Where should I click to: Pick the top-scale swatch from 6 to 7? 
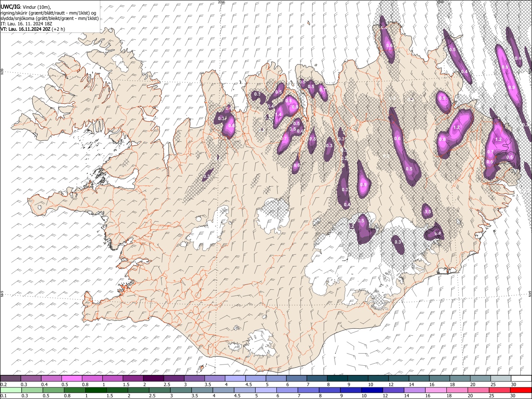click(x=296, y=379)
